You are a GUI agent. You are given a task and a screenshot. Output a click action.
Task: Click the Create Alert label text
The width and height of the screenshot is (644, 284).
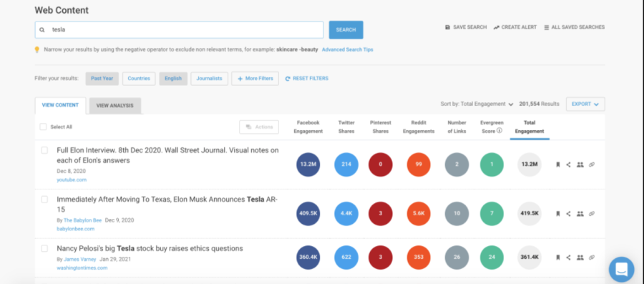[x=519, y=27]
